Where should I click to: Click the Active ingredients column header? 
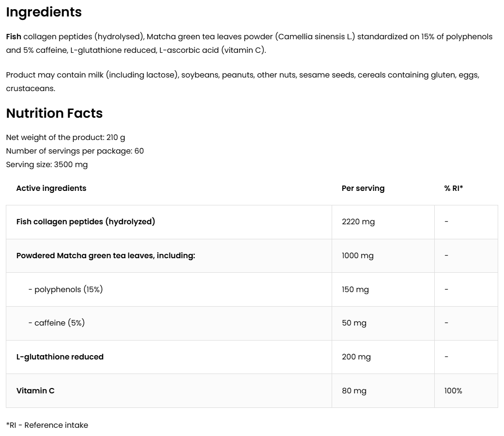[51, 188]
